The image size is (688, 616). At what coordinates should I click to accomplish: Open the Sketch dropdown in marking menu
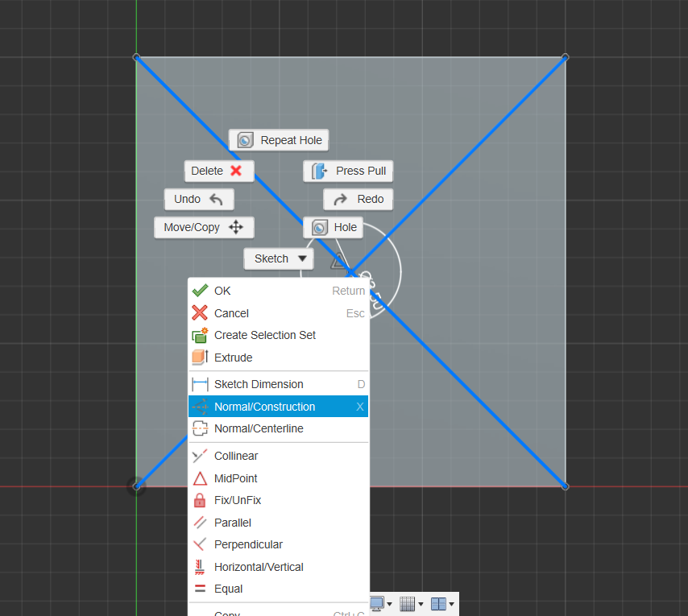tap(279, 258)
